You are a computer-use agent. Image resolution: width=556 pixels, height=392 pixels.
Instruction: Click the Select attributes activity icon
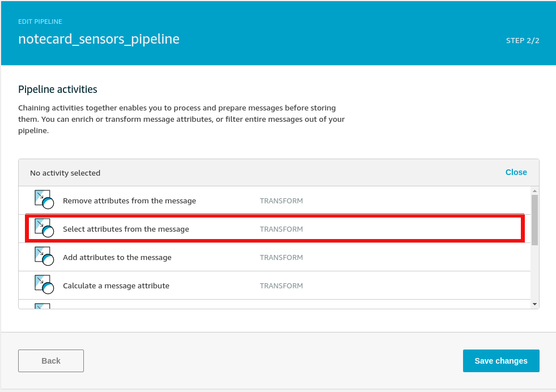[44, 228]
